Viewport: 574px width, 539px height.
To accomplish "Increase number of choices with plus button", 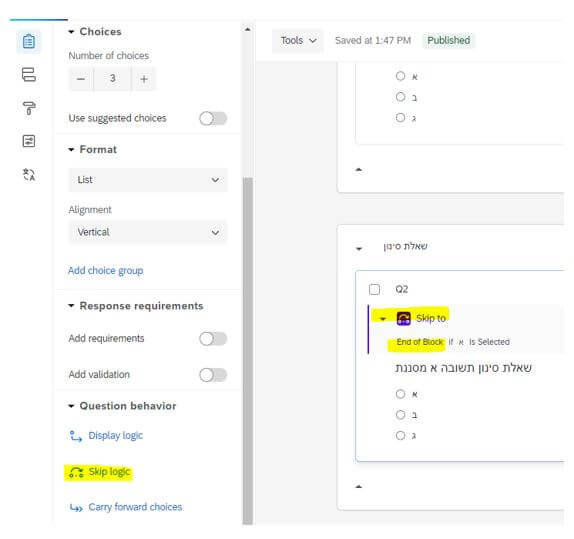I will [144, 79].
